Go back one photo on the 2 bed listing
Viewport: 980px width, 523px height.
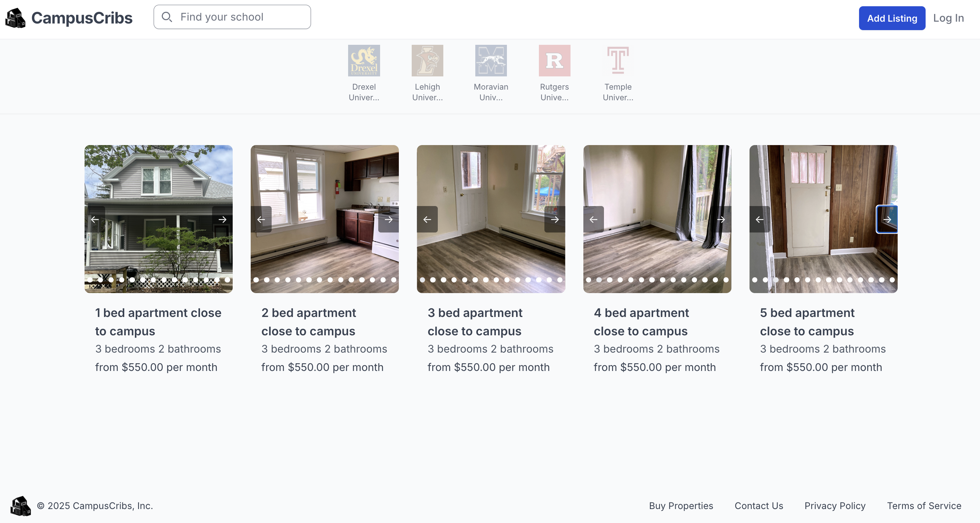[x=260, y=219]
